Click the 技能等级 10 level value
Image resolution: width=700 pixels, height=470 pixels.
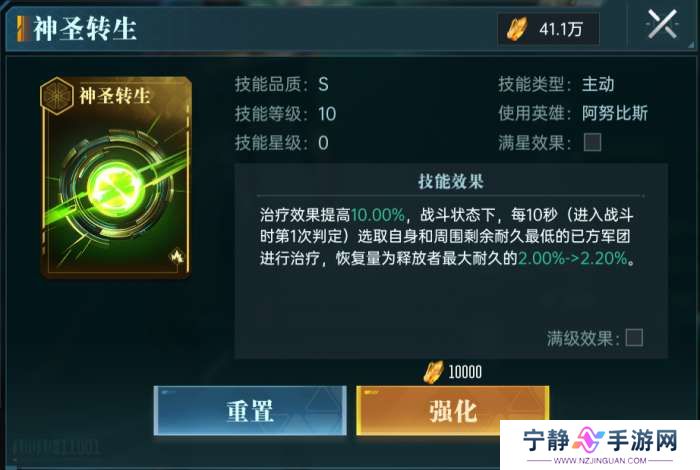tap(327, 114)
